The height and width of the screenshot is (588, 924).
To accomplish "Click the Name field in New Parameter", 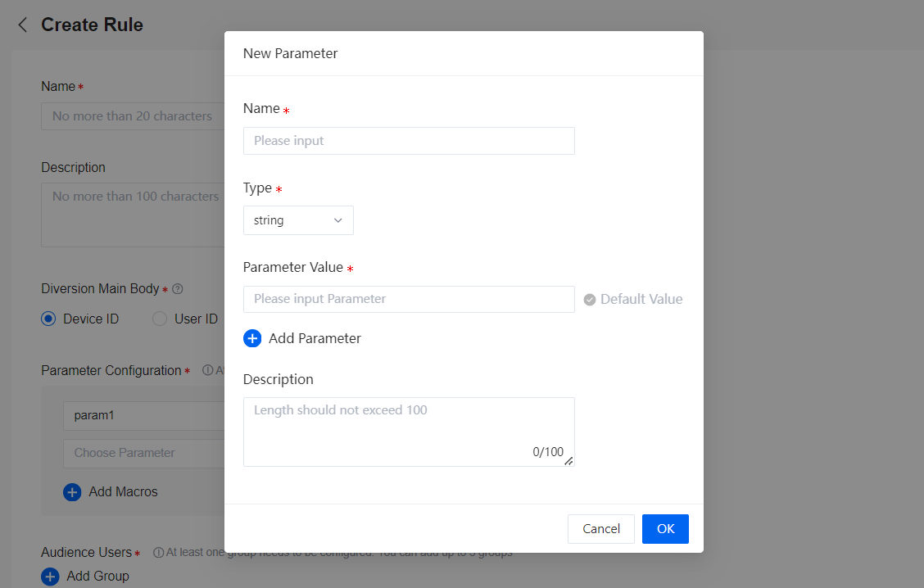I will pyautogui.click(x=409, y=141).
